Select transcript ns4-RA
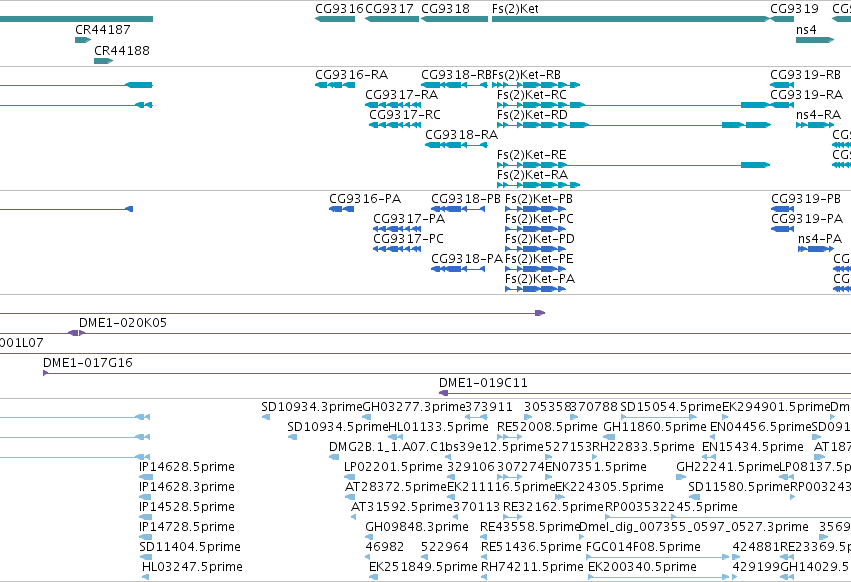Screen dimensions: 851x582 click(x=815, y=125)
